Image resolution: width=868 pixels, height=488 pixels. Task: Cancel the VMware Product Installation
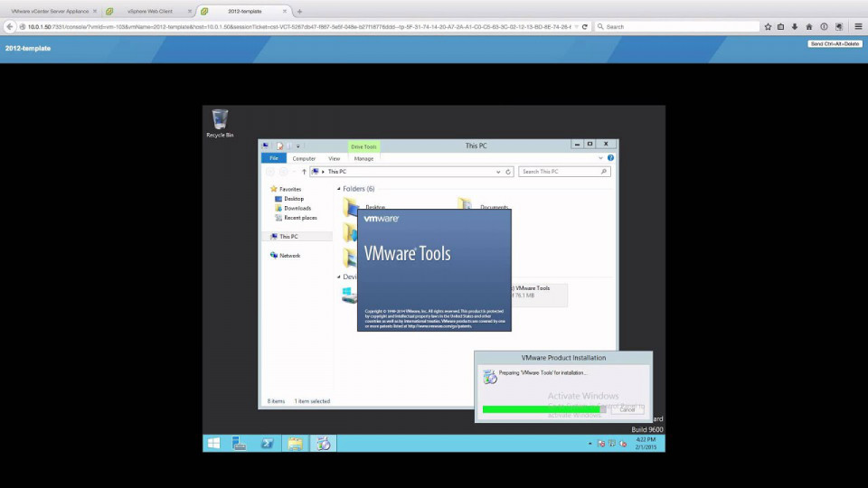(627, 409)
